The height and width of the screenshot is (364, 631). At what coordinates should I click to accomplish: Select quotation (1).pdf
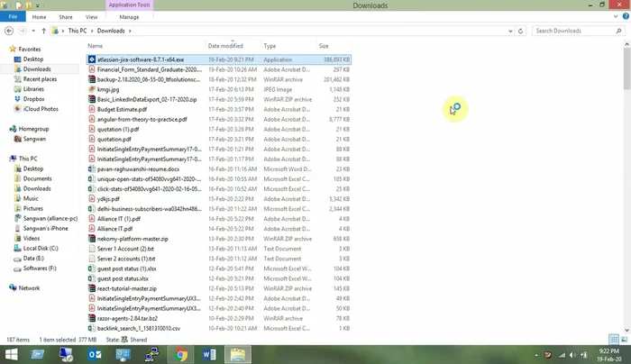118,129
